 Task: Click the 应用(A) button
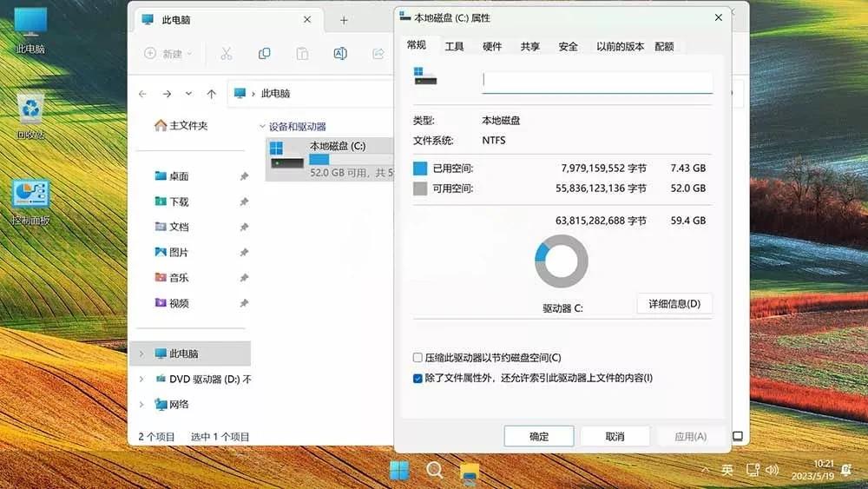[690, 436]
